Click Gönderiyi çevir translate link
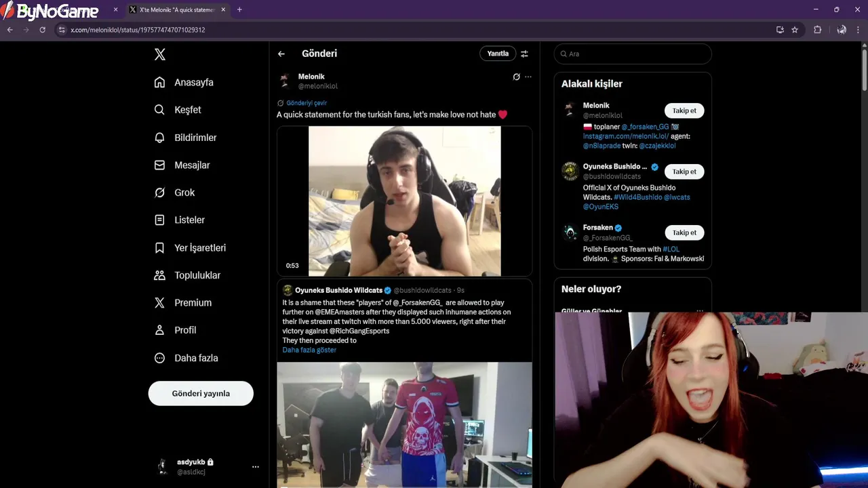This screenshot has height=488, width=868. (x=307, y=103)
